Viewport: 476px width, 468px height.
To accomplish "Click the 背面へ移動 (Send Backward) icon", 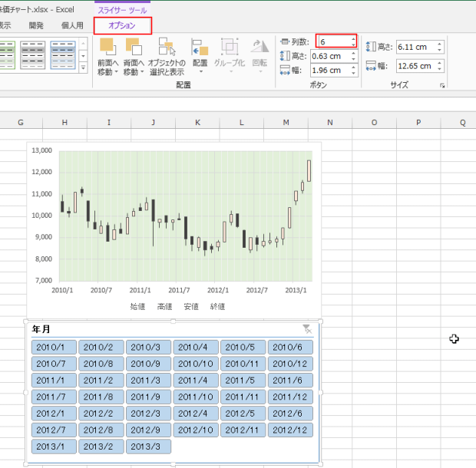I will click(x=133, y=47).
